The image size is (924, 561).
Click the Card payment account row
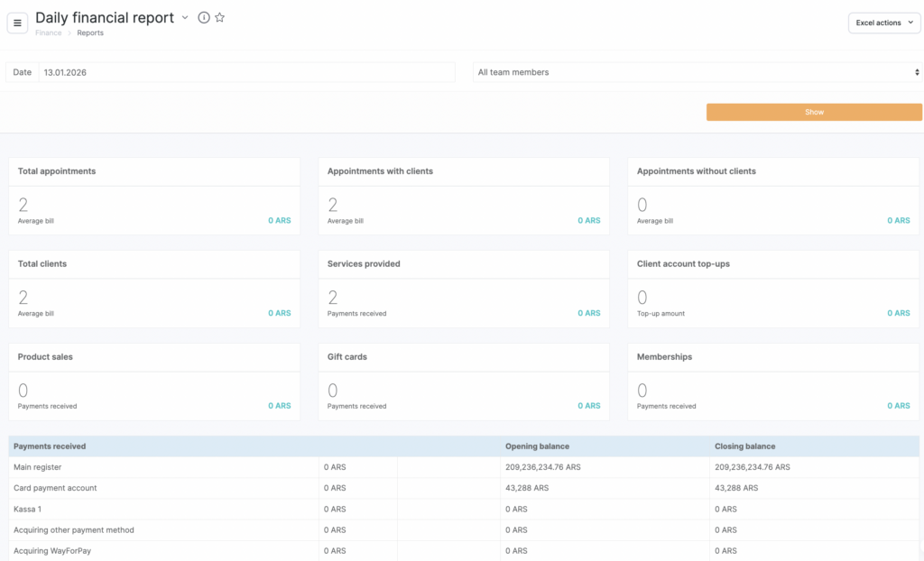point(55,488)
